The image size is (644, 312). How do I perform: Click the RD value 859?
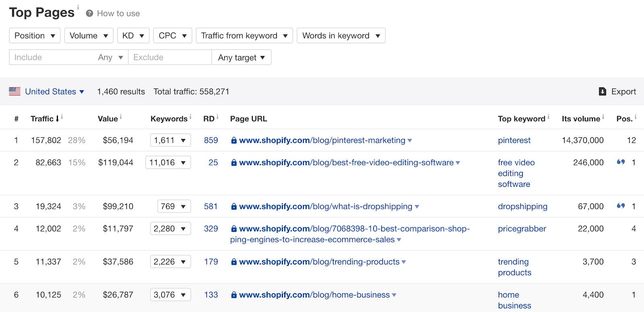coord(211,140)
